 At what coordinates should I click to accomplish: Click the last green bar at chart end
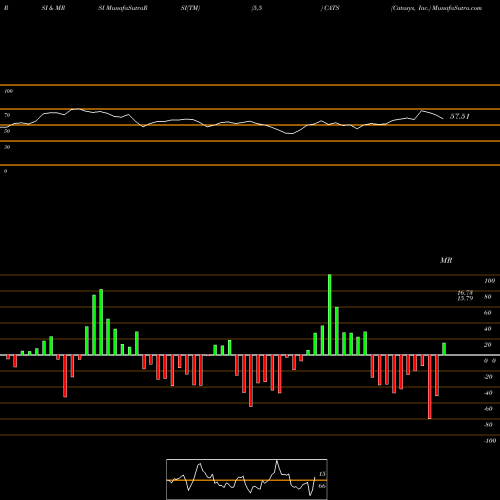pyautogui.click(x=444, y=349)
